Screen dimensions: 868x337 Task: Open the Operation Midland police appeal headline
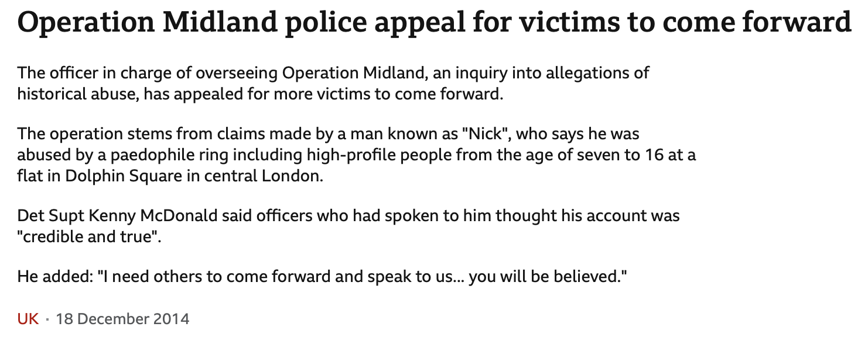coord(434,23)
